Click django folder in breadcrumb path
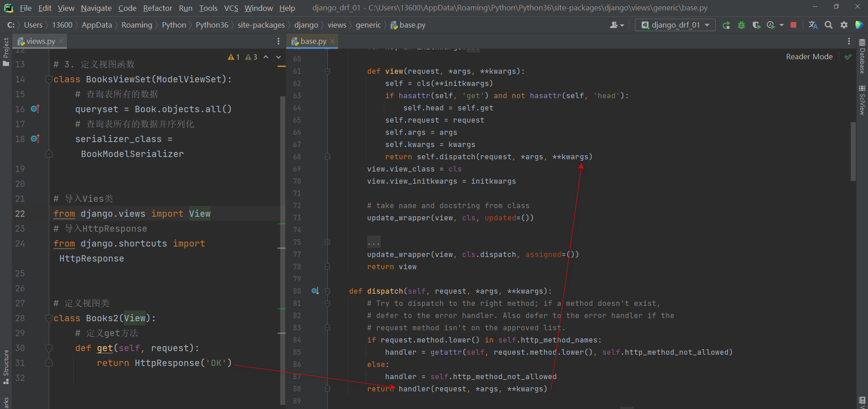 pyautogui.click(x=306, y=25)
